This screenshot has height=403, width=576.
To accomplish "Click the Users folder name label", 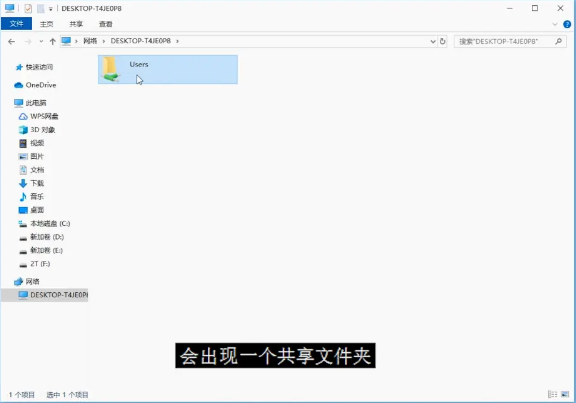I will tap(139, 64).
